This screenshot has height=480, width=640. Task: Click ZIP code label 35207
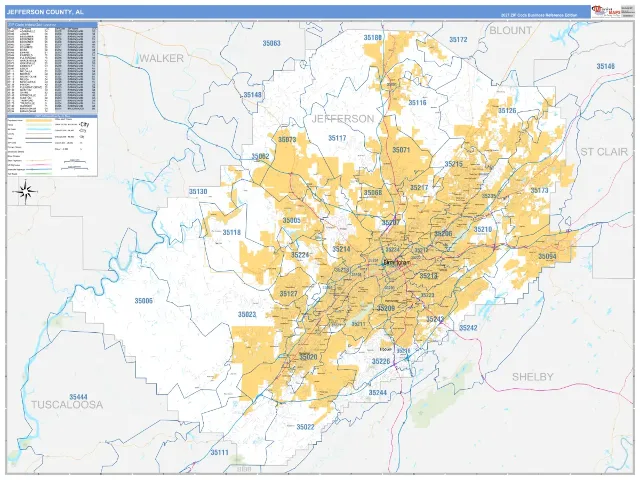click(x=391, y=223)
